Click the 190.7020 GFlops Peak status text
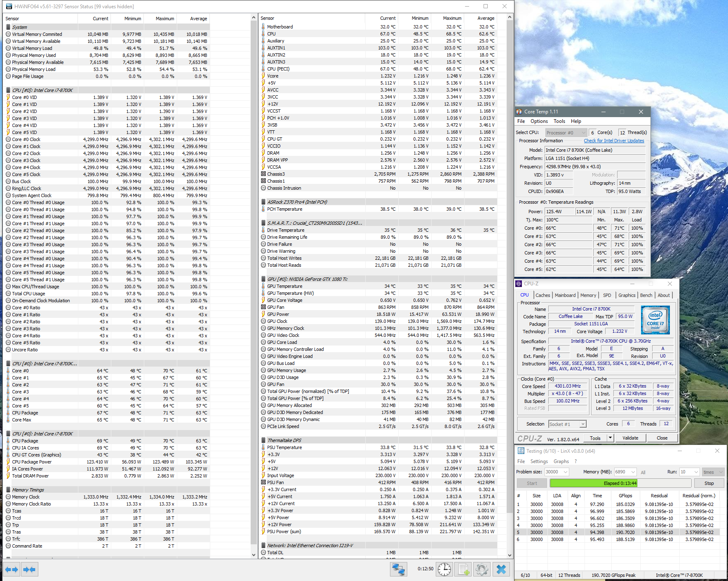Image resolution: width=728 pixels, height=581 pixels. point(613,575)
